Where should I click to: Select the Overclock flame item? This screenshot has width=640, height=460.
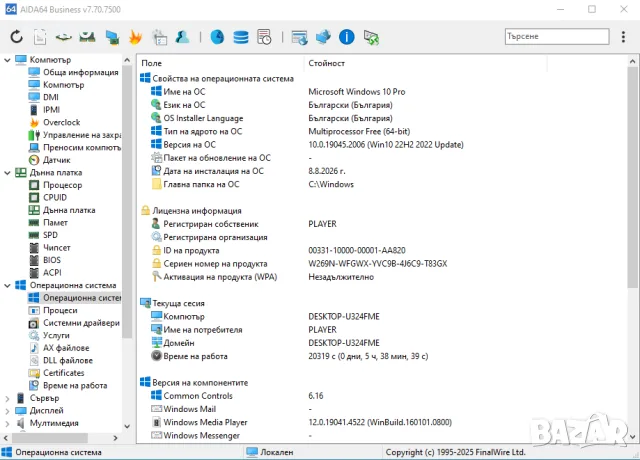pyautogui.click(x=61, y=122)
